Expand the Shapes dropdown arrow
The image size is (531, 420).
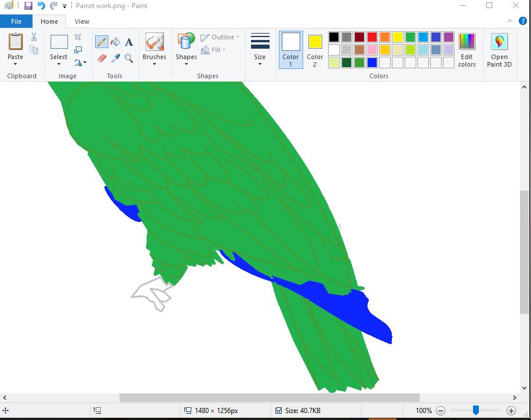[186, 64]
